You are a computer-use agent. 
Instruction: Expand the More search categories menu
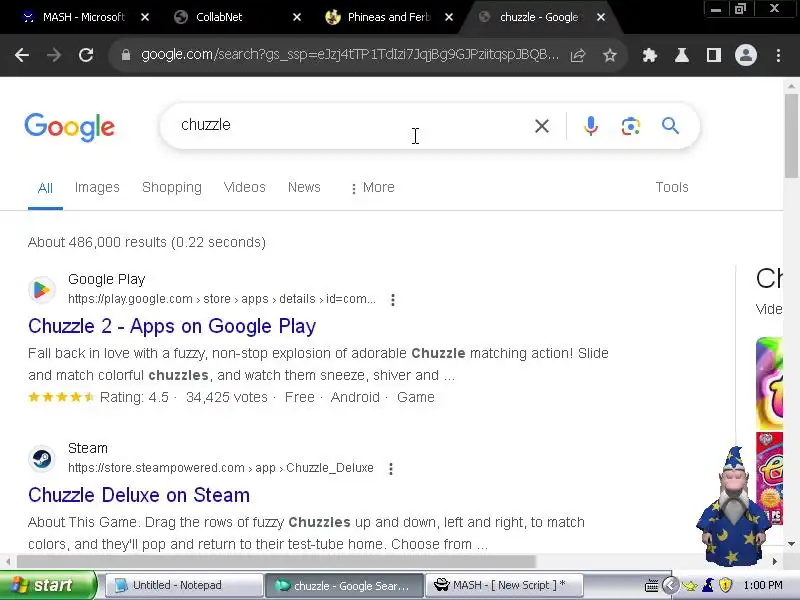coord(372,188)
